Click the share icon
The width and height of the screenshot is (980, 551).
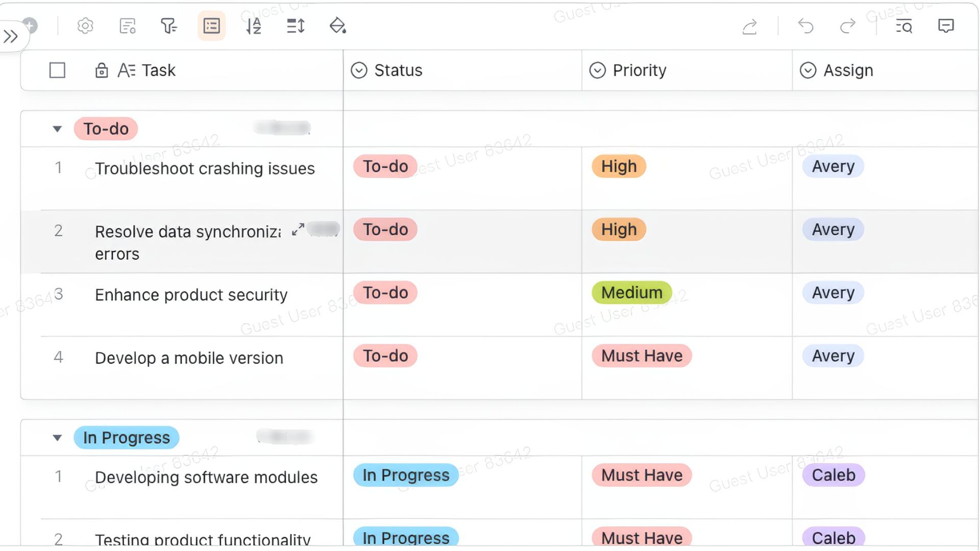point(749,27)
